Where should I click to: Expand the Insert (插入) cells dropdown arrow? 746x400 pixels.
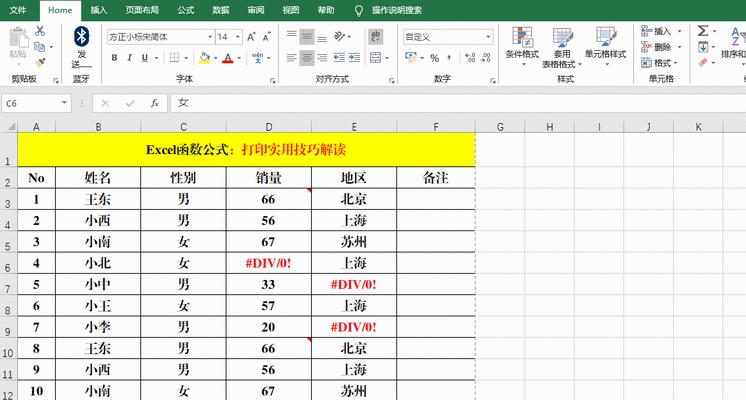[679, 31]
